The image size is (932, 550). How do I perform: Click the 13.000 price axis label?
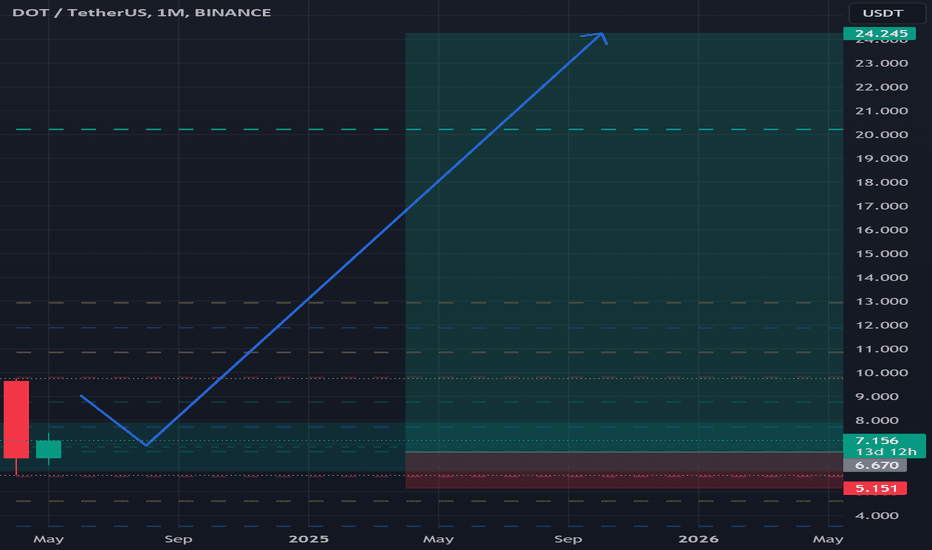(x=881, y=301)
